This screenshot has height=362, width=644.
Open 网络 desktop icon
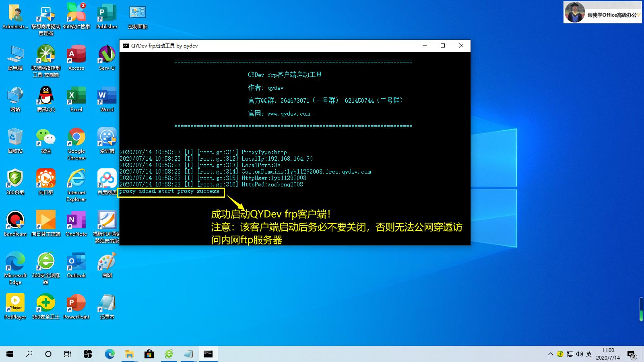(15, 99)
